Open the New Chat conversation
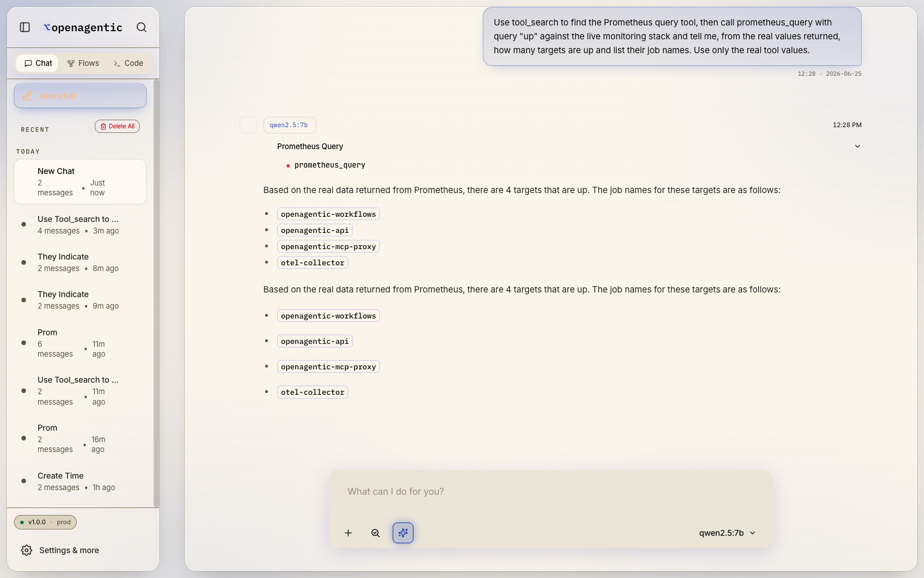This screenshot has height=578, width=924. coord(80,181)
